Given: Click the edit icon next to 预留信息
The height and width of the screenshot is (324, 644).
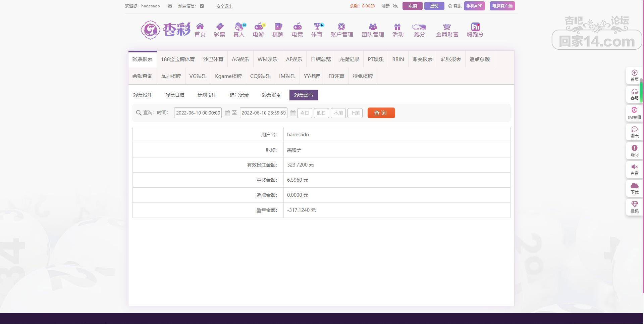Looking at the screenshot, I should point(202,6).
